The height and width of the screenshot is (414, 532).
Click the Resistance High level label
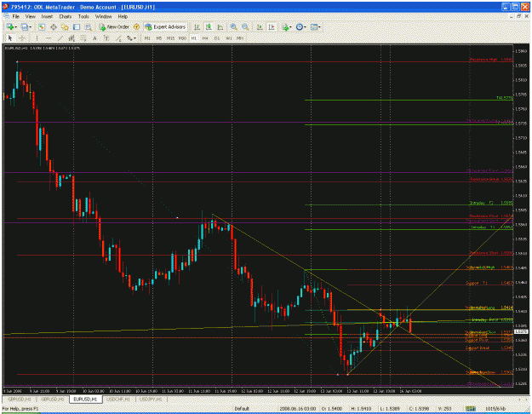491,60
